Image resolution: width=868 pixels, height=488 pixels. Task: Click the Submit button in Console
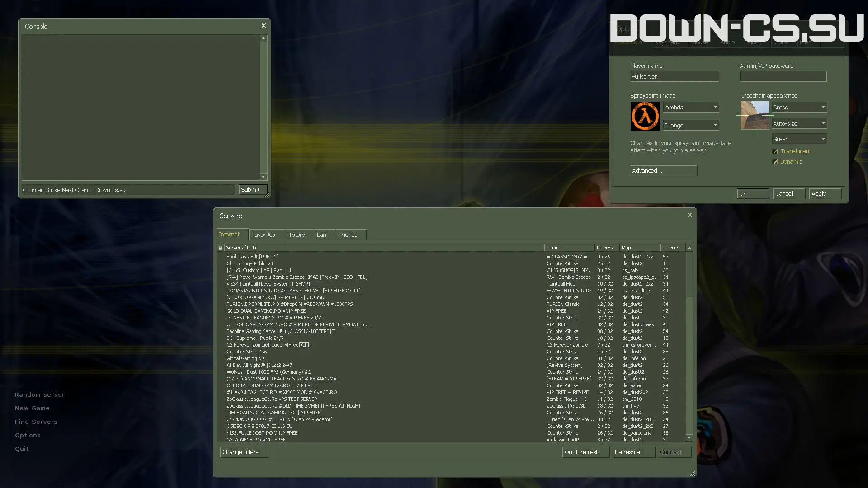click(x=253, y=190)
